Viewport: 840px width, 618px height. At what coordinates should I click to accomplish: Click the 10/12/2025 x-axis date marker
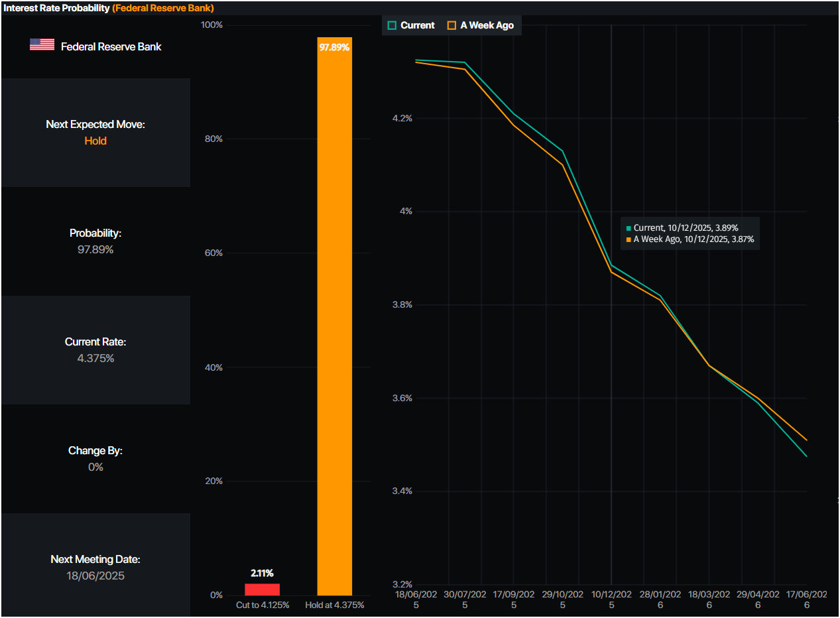coord(611,599)
